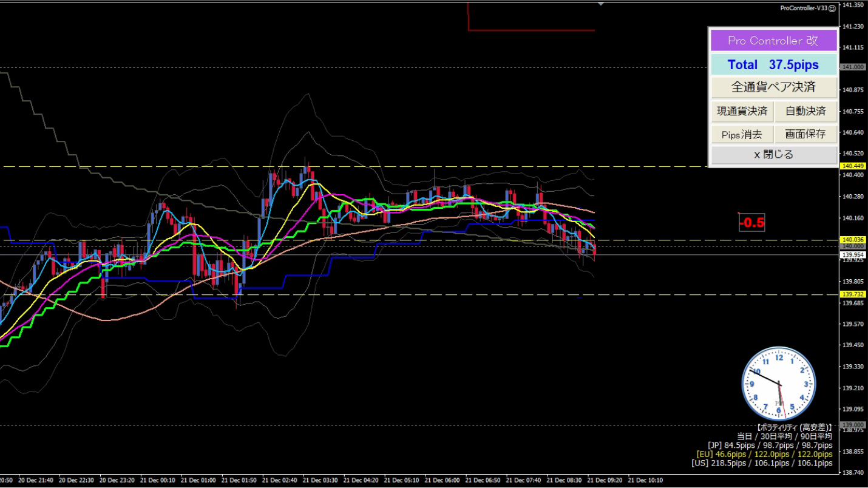Click the Pro Controller 改 header button
Screen dimensions: 868x488
coord(774,41)
